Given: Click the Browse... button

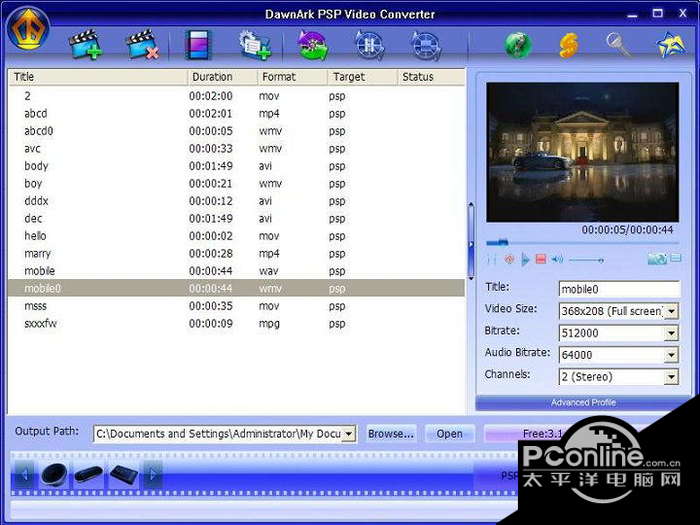Looking at the screenshot, I should 390,434.
